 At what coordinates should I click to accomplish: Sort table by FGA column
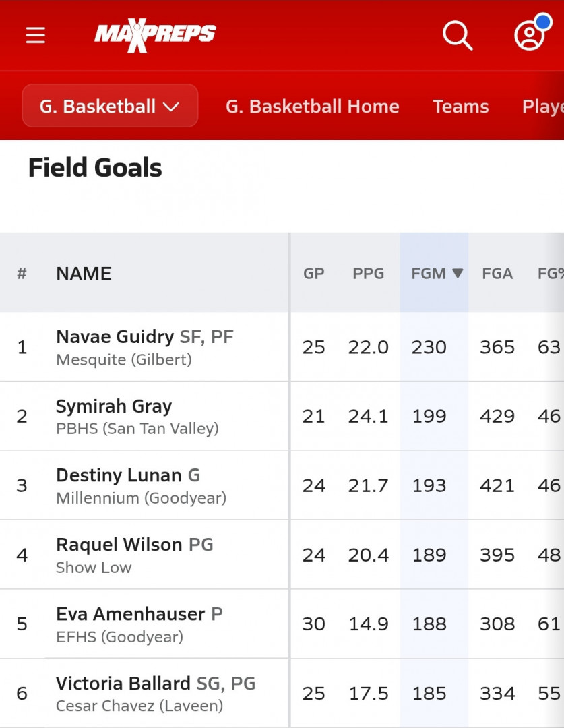497,274
